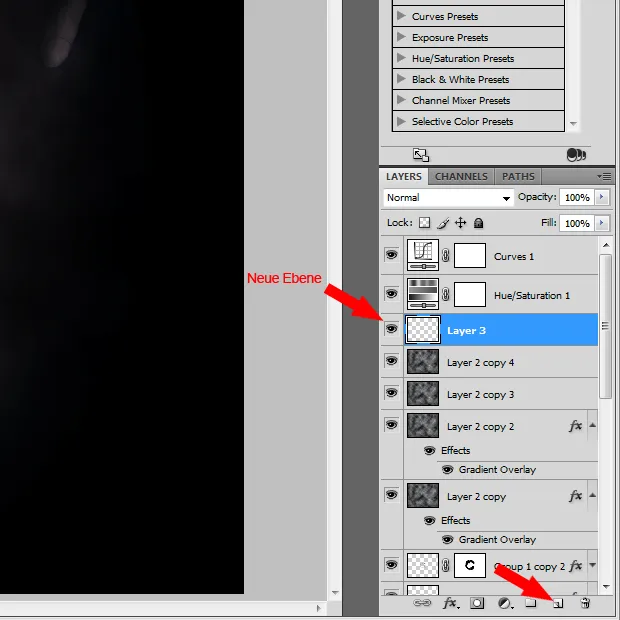This screenshot has height=620, width=620.
Task: Open the Normal blend mode dropdown
Action: [448, 198]
